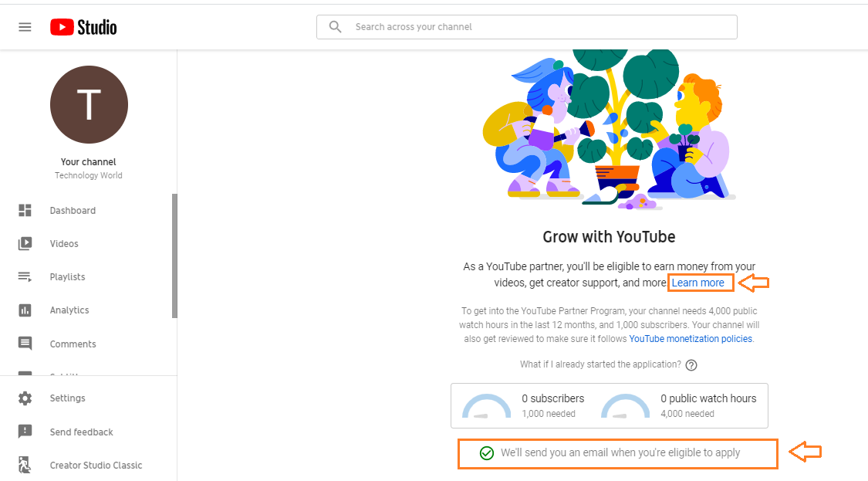Open the channel avatar with letter T

(x=89, y=105)
